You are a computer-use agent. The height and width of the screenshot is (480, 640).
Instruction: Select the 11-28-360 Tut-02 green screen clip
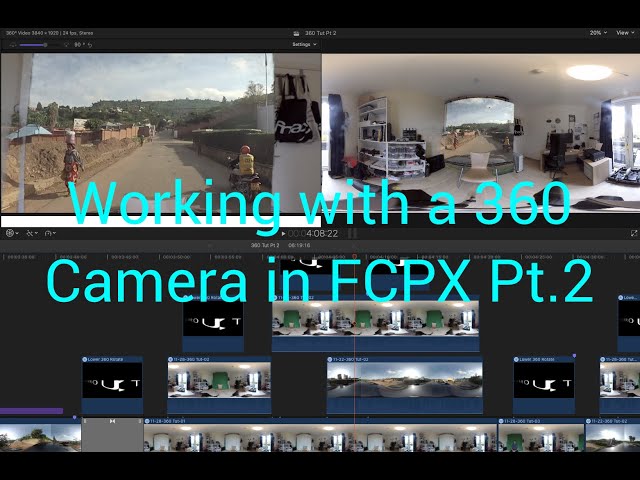tap(219, 385)
